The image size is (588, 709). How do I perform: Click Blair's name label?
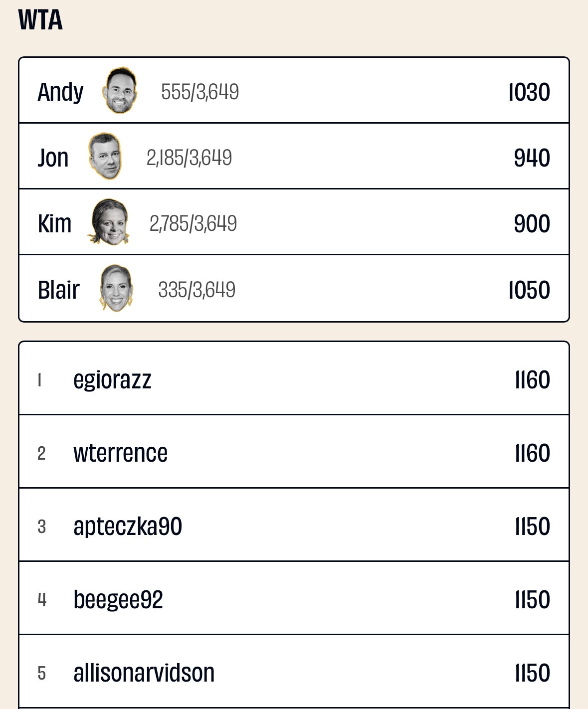[58, 290]
